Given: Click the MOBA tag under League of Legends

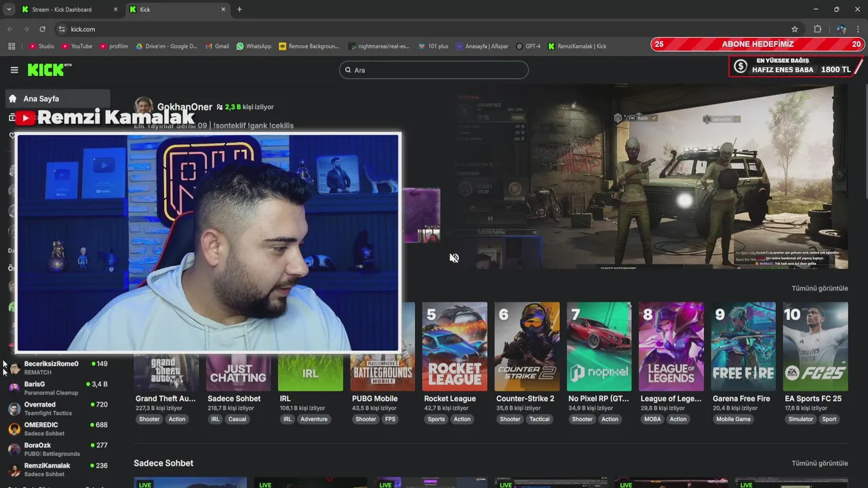Looking at the screenshot, I should pyautogui.click(x=652, y=419).
